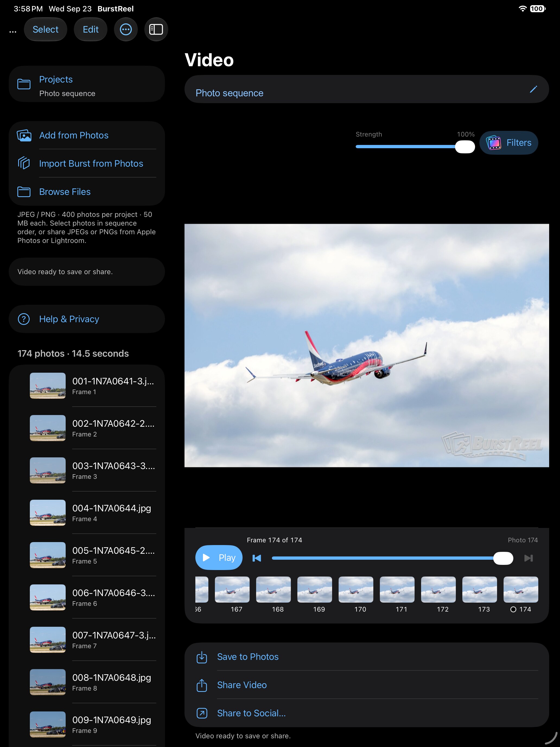Open Projects list

(x=87, y=84)
